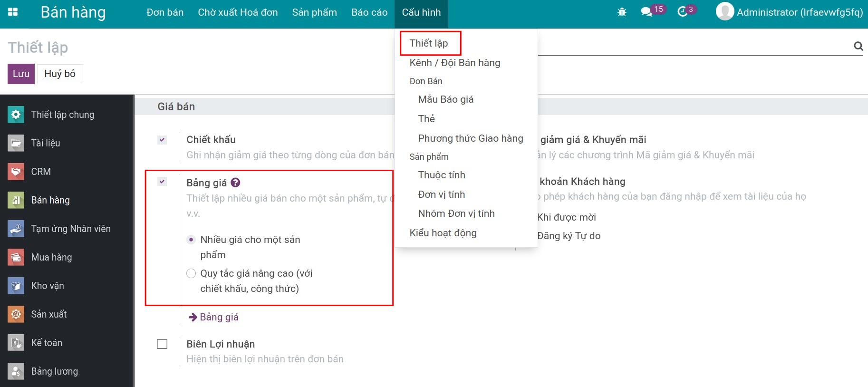Click the Lưu save button

[21, 74]
